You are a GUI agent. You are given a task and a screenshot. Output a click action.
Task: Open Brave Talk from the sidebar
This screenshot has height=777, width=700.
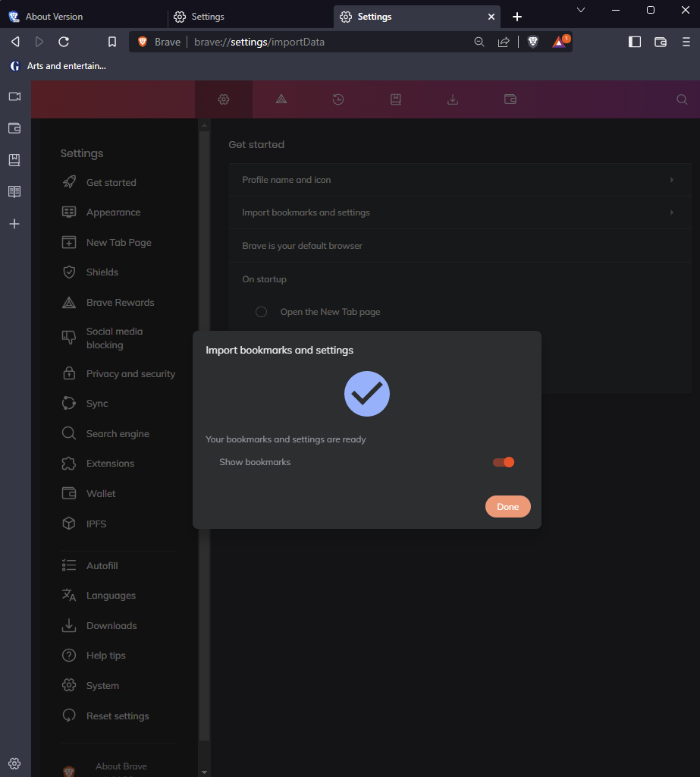pos(14,96)
